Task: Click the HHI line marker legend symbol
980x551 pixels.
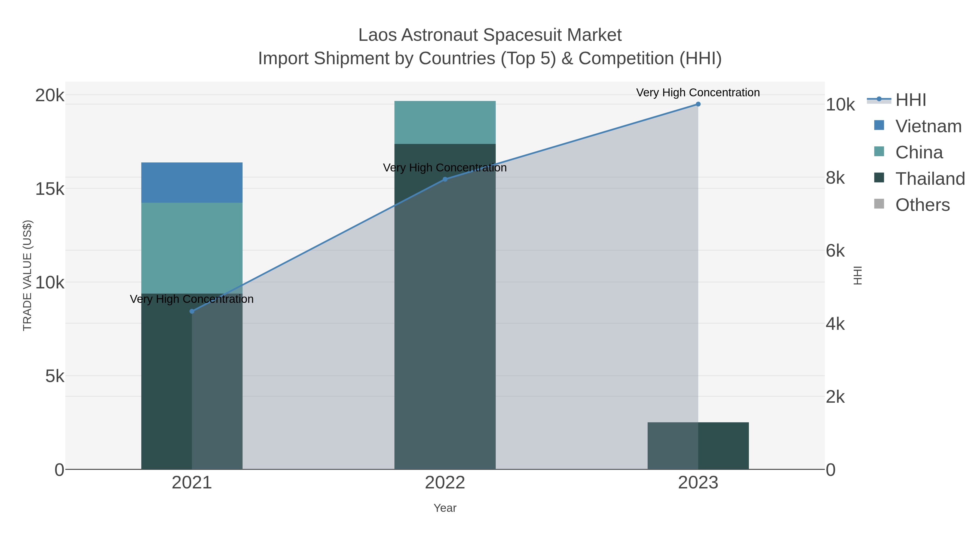Action: (879, 99)
